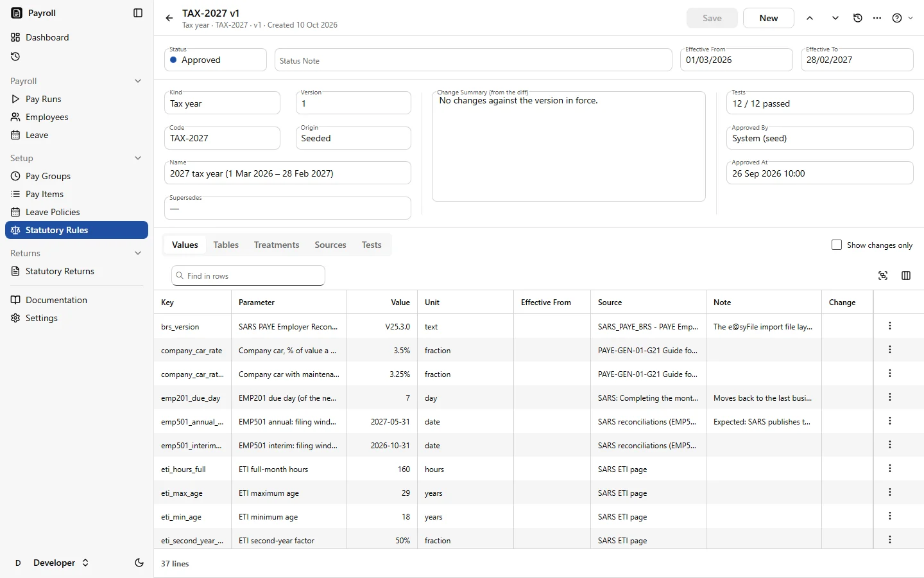Viewport: 924px width, 578px height.
Task: Switch to the Tables tab
Action: tap(226, 245)
